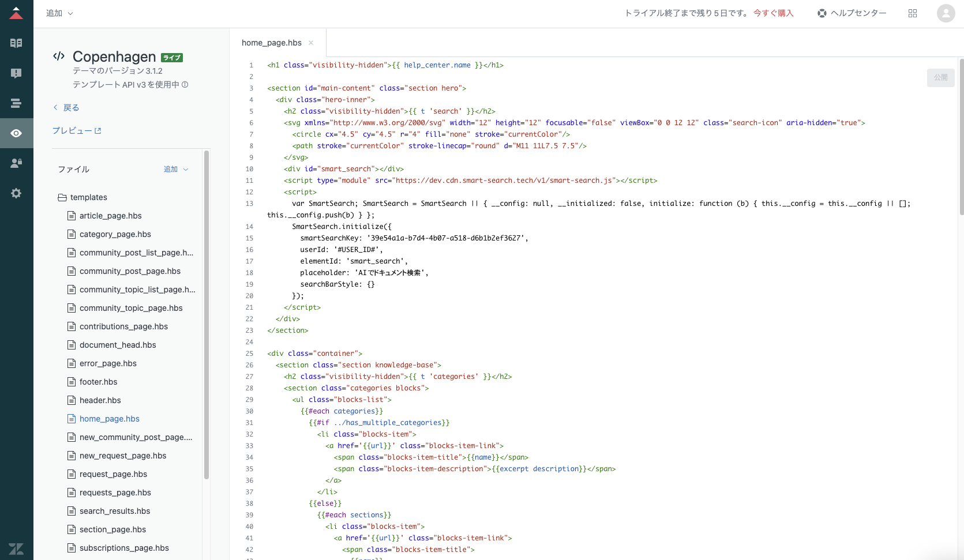Expand the top 追加 dropdown menu
This screenshot has height=560, width=964.
click(59, 13)
